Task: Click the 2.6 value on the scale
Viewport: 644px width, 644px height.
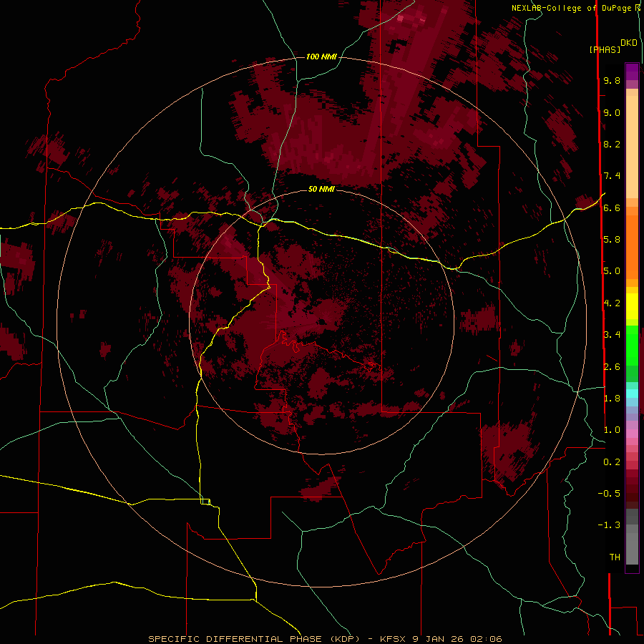Action: pyautogui.click(x=612, y=366)
